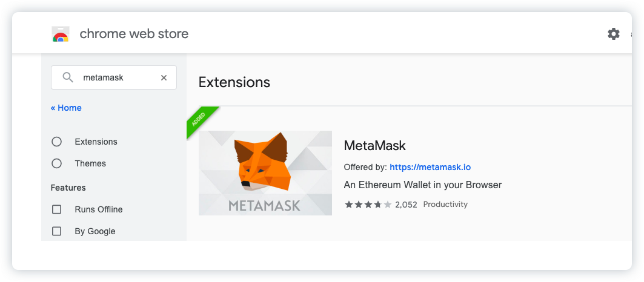Click the Chrome Web Store logo icon
This screenshot has height=282, width=644.
point(61,34)
